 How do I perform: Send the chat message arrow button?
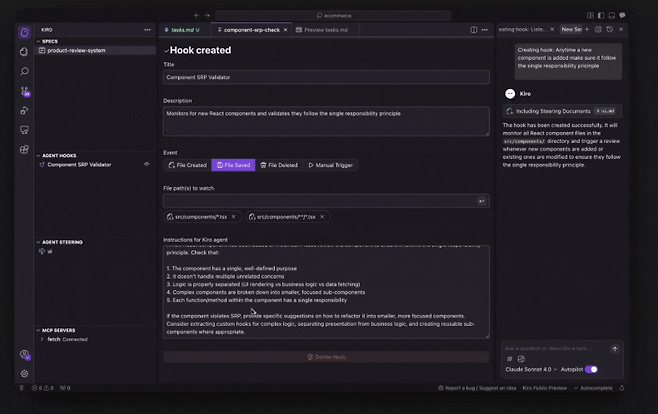[615, 349]
